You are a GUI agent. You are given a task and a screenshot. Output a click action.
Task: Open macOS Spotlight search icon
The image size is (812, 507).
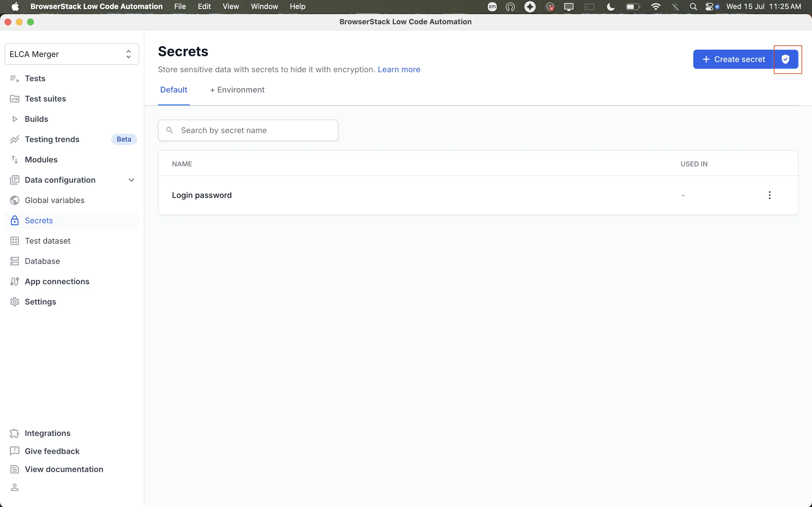(x=693, y=7)
